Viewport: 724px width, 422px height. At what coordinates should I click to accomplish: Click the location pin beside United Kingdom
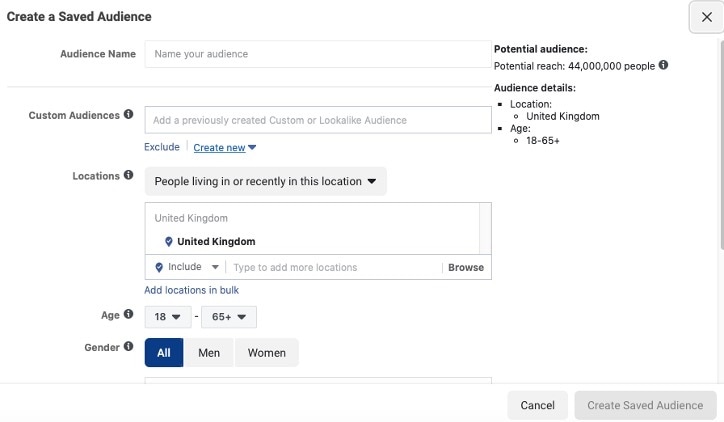[169, 241]
